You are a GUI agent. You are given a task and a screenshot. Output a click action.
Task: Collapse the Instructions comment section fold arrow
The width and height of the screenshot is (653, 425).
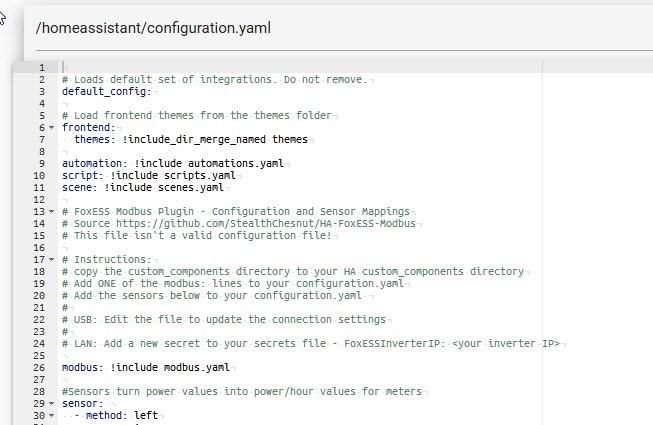click(x=51, y=260)
